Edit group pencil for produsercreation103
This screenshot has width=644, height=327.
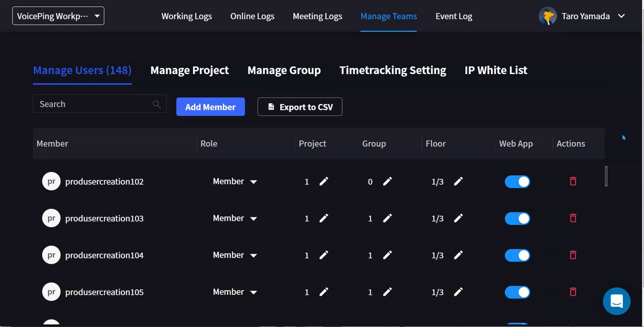(x=387, y=218)
